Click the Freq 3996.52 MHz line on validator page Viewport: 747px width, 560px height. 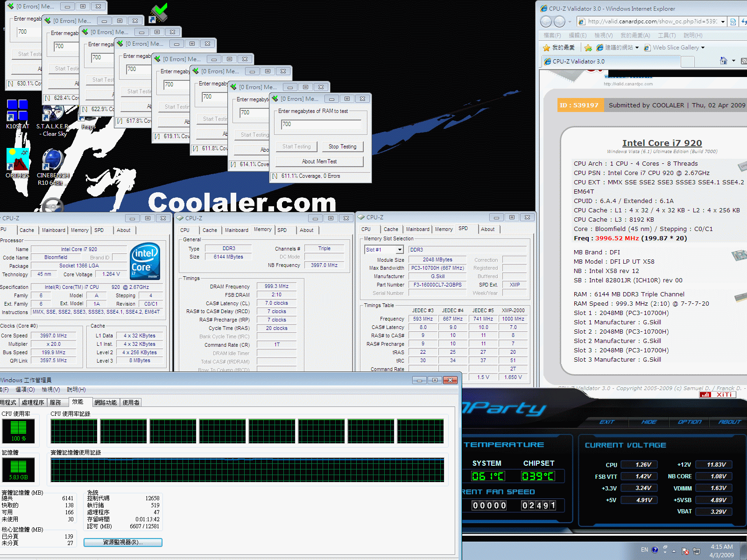coord(630,238)
